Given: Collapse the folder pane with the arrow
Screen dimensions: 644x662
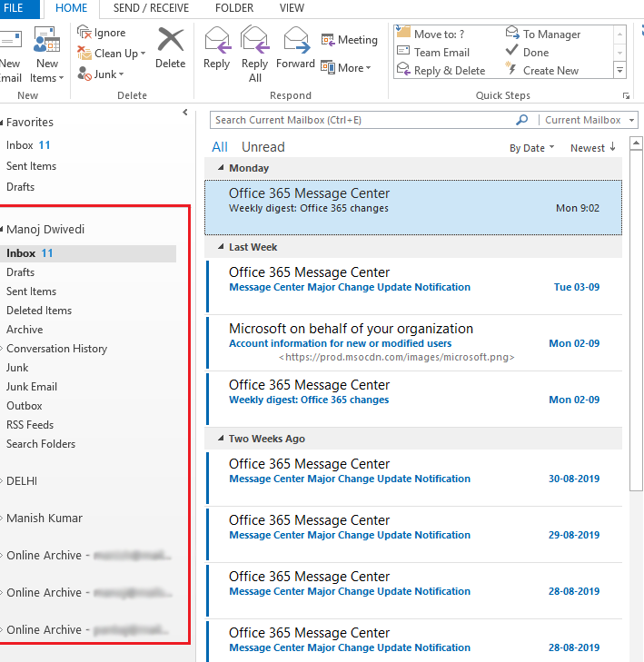Looking at the screenshot, I should point(185,113).
